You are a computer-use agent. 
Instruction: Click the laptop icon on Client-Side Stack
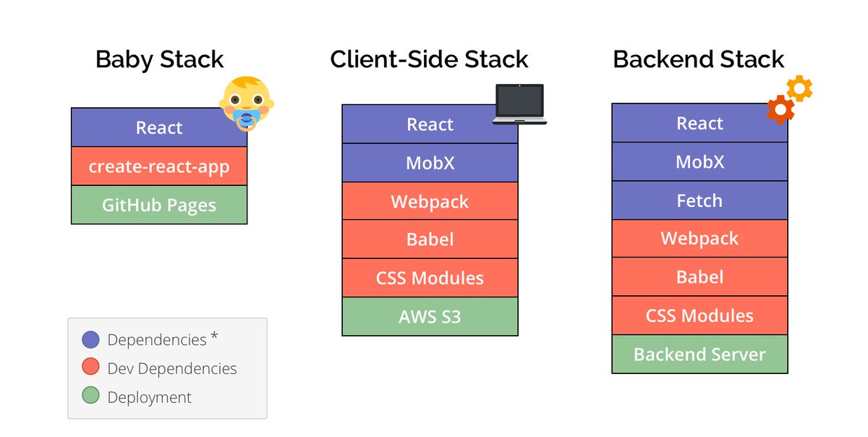[x=519, y=105]
